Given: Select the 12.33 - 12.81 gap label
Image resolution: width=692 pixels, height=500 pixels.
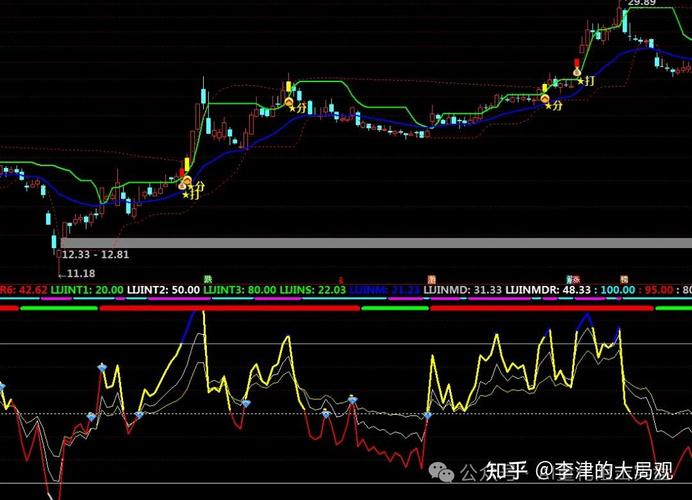Looking at the screenshot, I should pyautogui.click(x=95, y=255).
